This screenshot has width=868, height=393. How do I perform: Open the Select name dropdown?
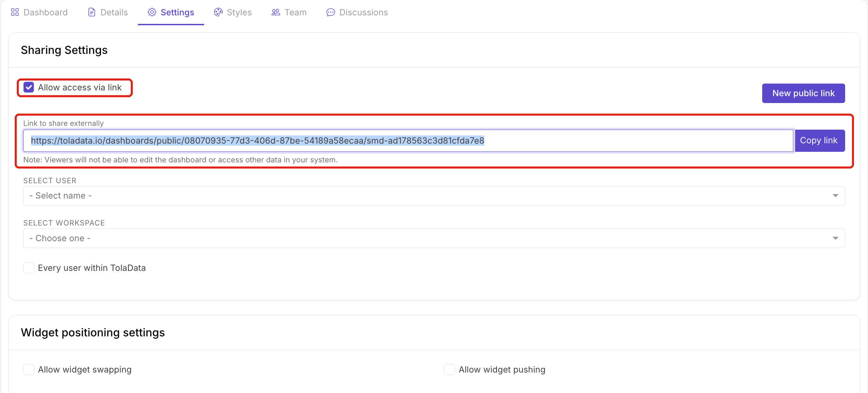coord(434,195)
